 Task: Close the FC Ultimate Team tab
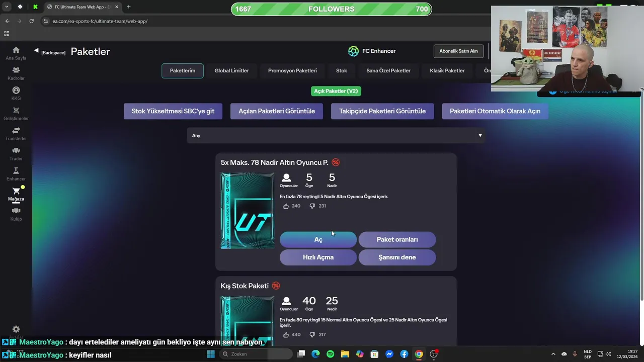tap(117, 7)
